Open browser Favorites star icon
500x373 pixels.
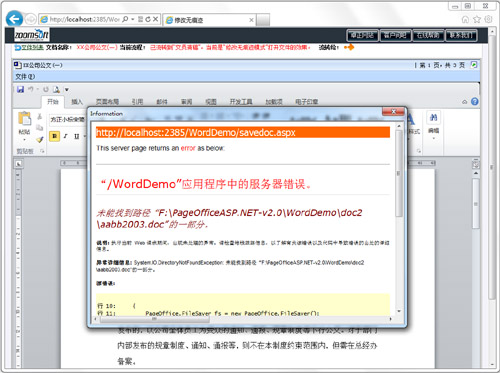point(477,19)
